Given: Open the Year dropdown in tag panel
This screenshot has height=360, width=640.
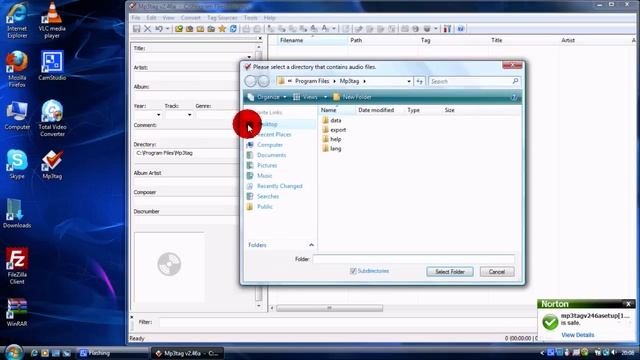Looking at the screenshot, I should click(x=158, y=115).
